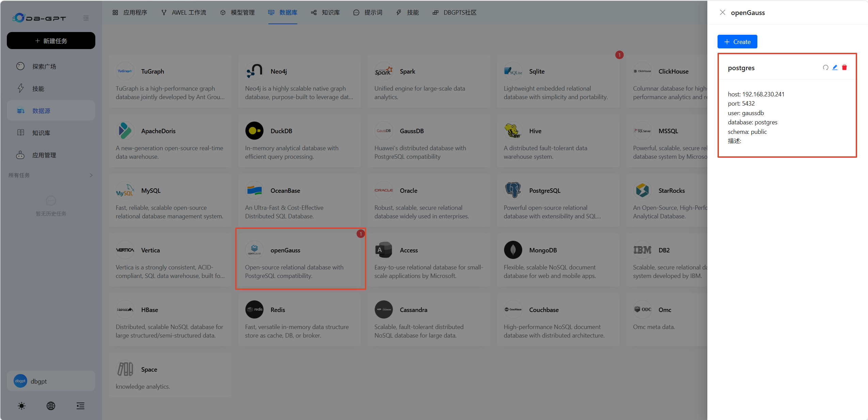Select the PostgreSQL database card
868x420 pixels.
point(558,200)
